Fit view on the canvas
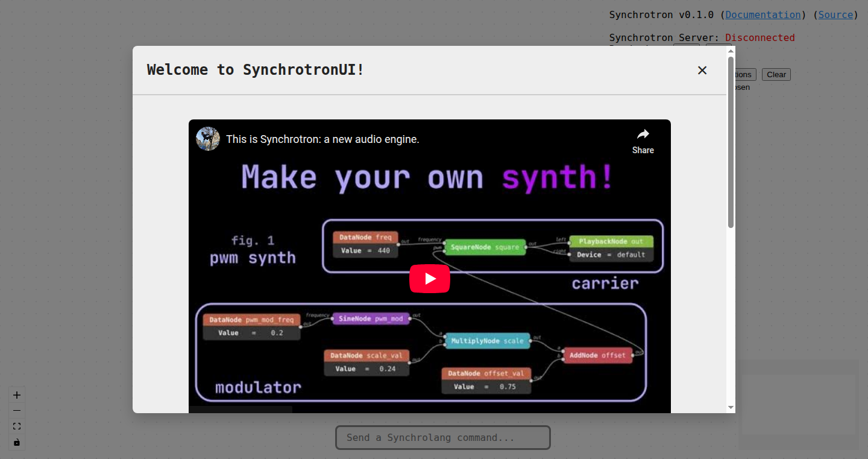 pos(17,426)
